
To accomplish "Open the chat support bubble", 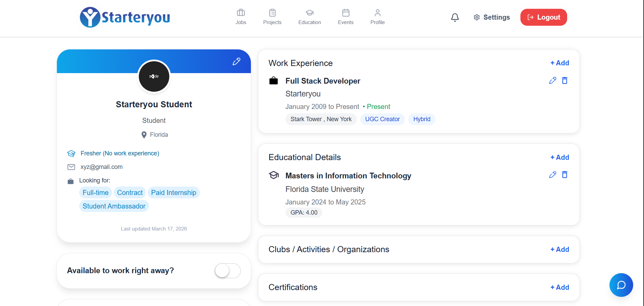I will pos(621,285).
